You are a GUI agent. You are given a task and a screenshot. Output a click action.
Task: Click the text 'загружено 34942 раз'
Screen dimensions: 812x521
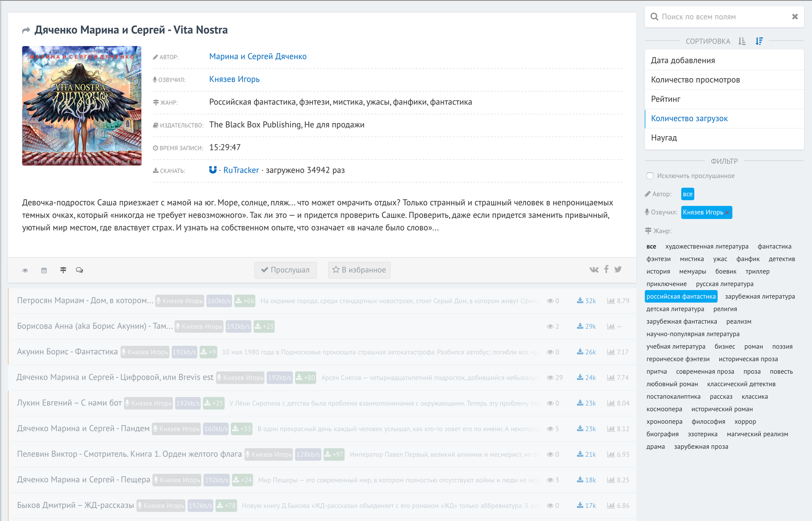tap(305, 170)
